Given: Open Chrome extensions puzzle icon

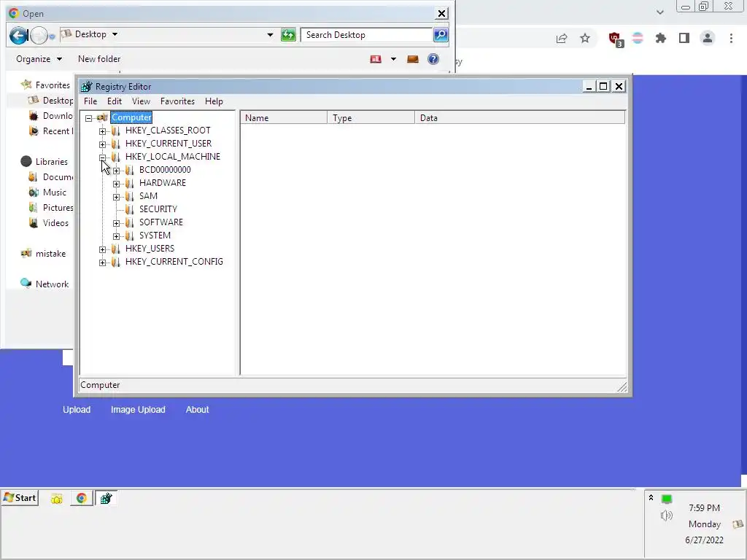Looking at the screenshot, I should pyautogui.click(x=660, y=38).
